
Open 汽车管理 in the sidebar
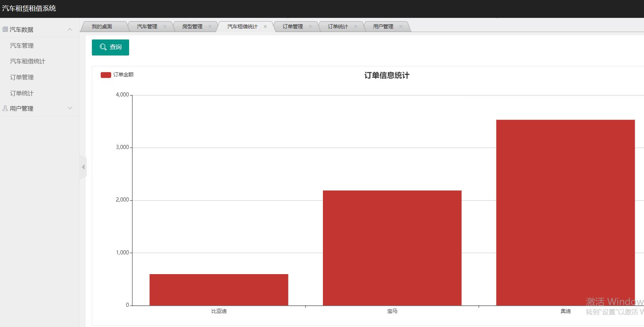tap(22, 45)
